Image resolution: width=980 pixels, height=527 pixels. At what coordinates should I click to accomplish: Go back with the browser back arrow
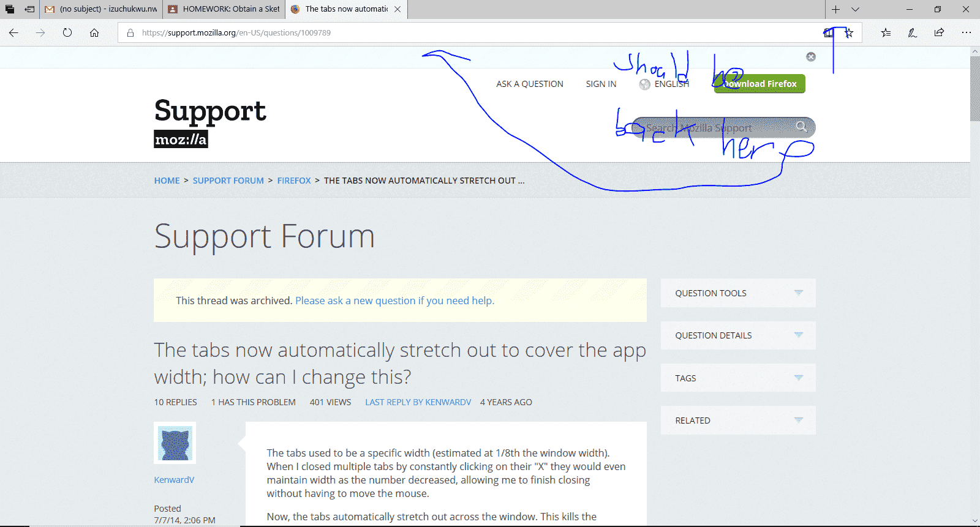[13, 33]
